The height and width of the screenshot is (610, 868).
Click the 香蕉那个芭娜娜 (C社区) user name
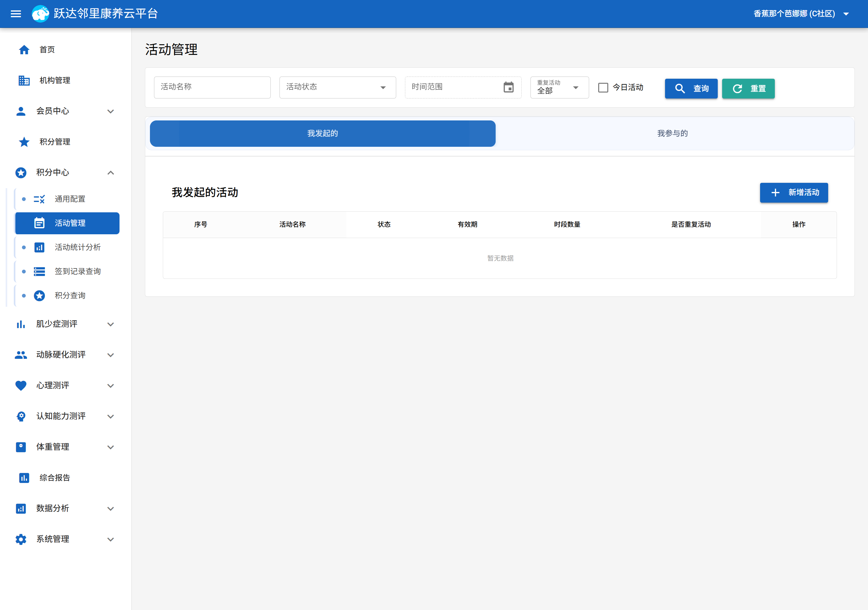pyautogui.click(x=794, y=14)
